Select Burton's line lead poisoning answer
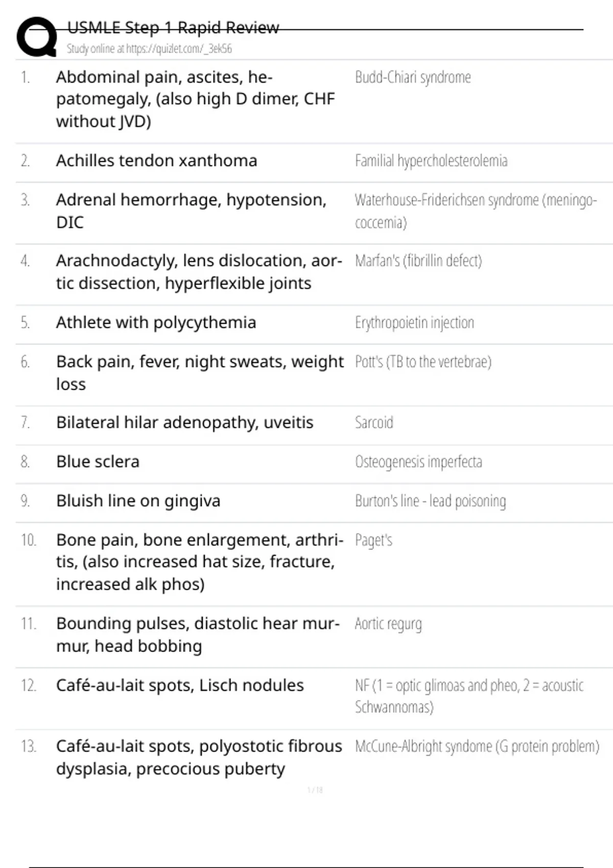Screen dimensions: 613x868 [x=430, y=501]
